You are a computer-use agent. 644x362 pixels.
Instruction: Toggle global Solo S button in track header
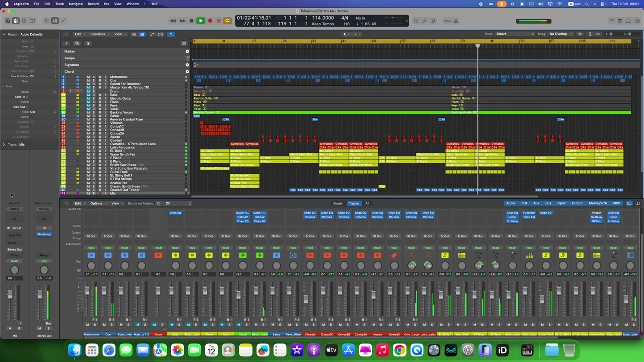tap(88, 43)
